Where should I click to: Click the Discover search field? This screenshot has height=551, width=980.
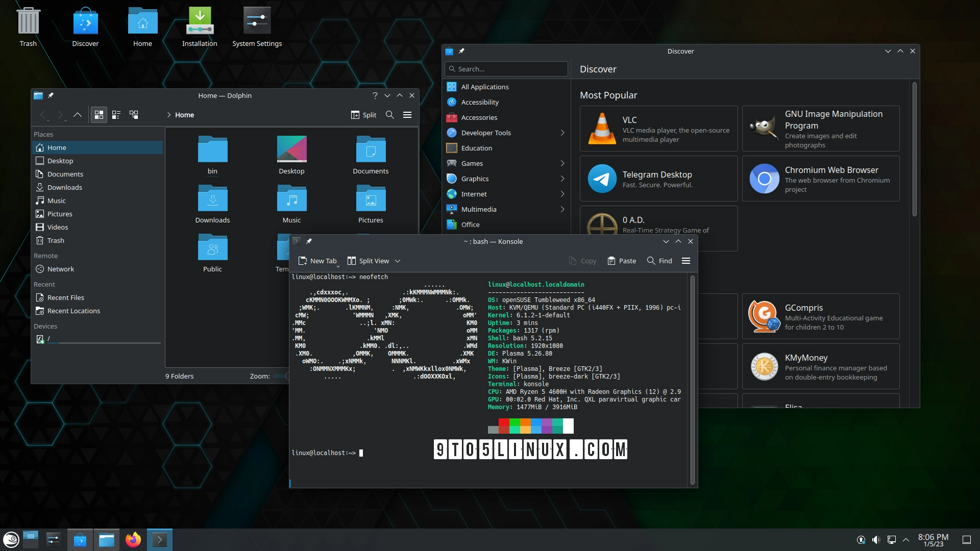coord(506,69)
